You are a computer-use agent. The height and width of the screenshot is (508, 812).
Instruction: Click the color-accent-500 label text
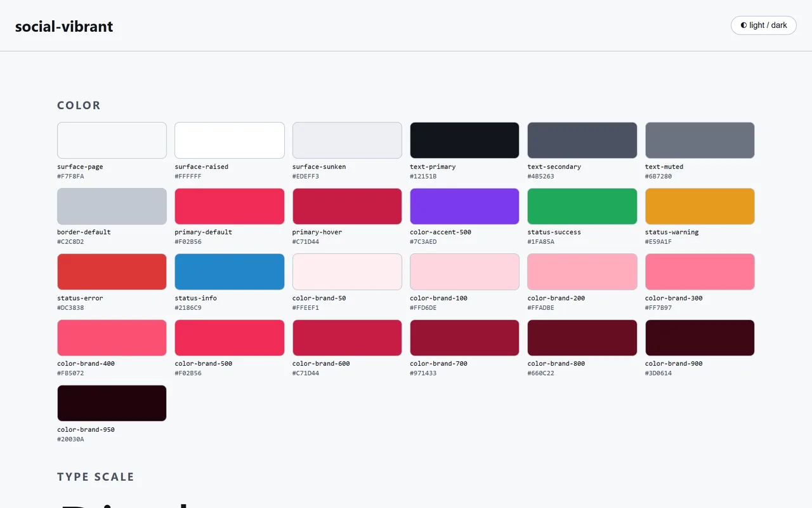441,232
